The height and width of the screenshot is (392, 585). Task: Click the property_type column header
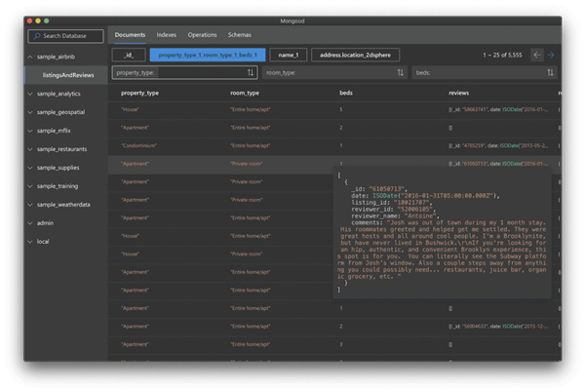(x=139, y=93)
